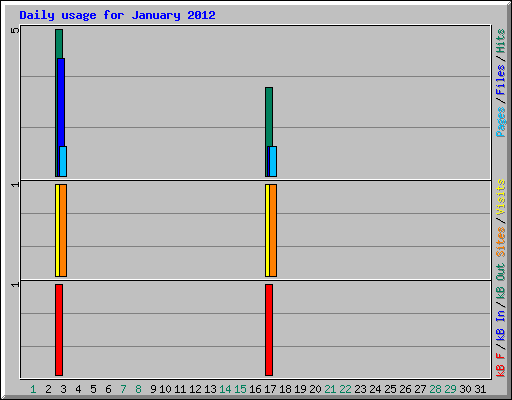Click day 19 on the date axis
This screenshot has height=400, width=512.
coord(300,389)
